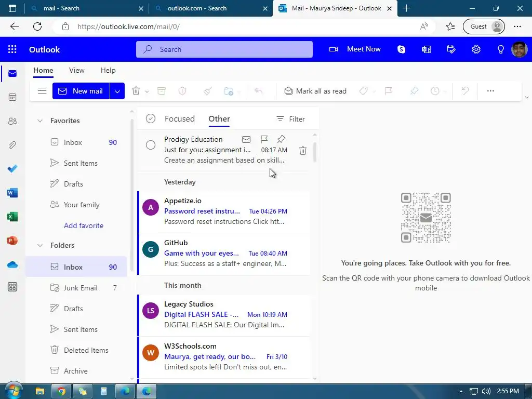The height and width of the screenshot is (399, 532).
Task: Delete the Prodigy Education message
Action: click(303, 150)
